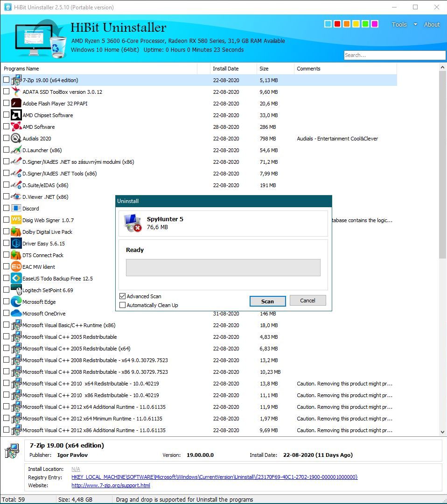Select the magenta theme color swatch
The height and width of the screenshot is (504, 447).
tap(374, 24)
